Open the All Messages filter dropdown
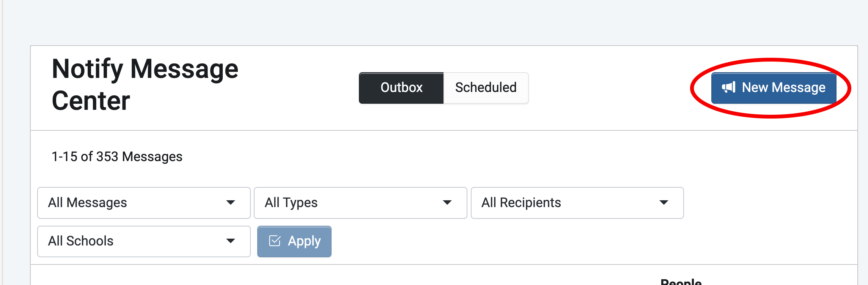Image resolution: width=868 pixels, height=285 pixels. pos(144,203)
